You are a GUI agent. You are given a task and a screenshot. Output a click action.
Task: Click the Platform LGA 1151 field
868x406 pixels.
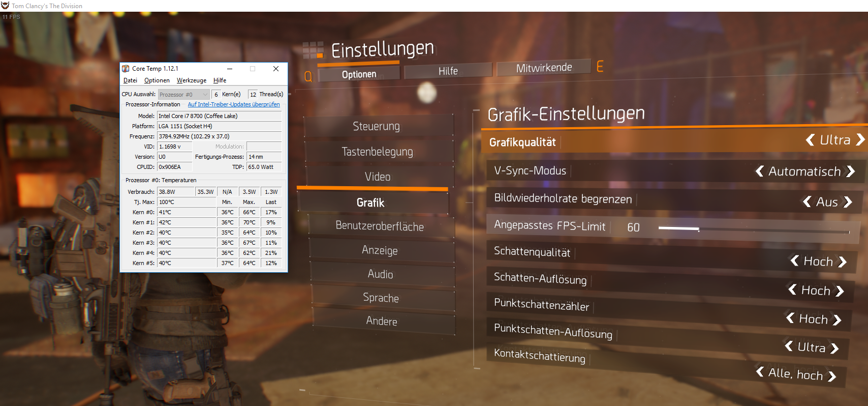(220, 126)
